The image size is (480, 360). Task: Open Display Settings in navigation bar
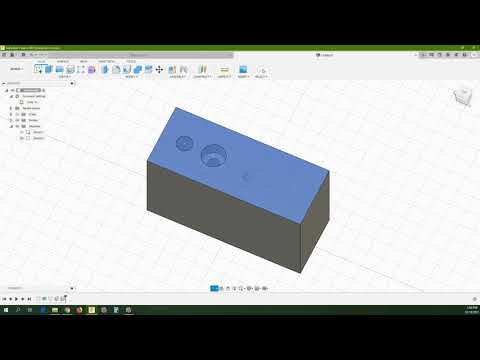pos(249,288)
